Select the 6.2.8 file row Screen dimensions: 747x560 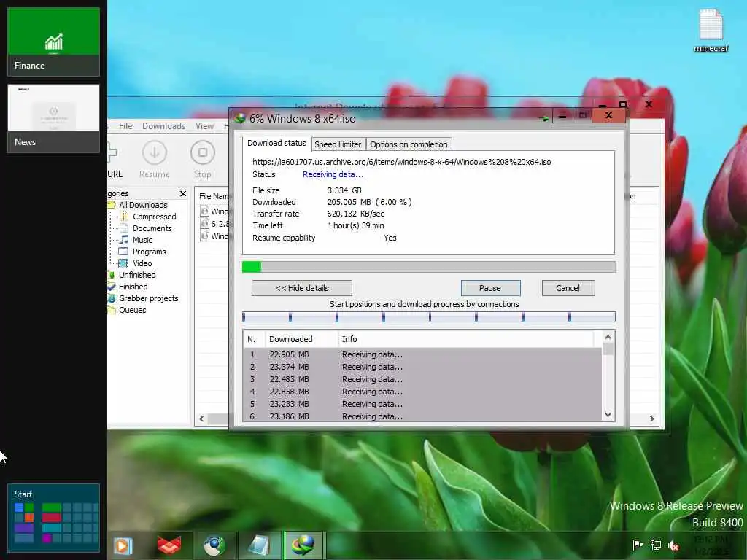tap(215, 224)
